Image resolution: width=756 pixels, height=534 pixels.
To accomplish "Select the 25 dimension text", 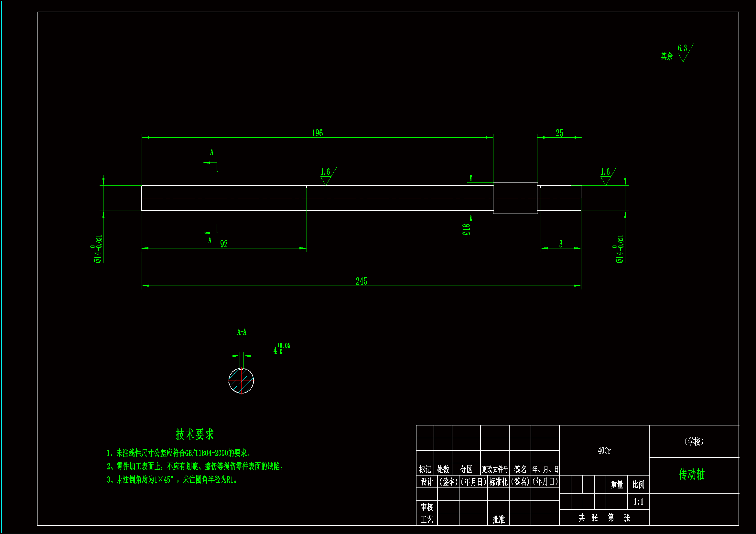I will [x=559, y=133].
